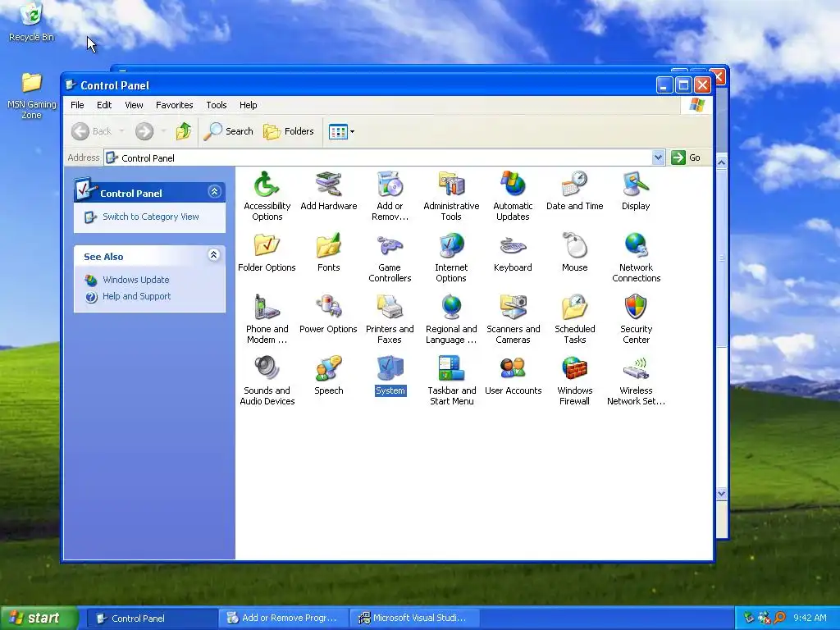
Task: Open the File menu
Action: click(77, 105)
